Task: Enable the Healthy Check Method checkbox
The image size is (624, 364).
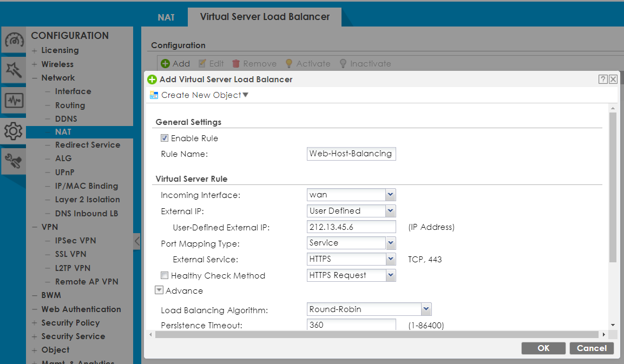Action: 165,275
